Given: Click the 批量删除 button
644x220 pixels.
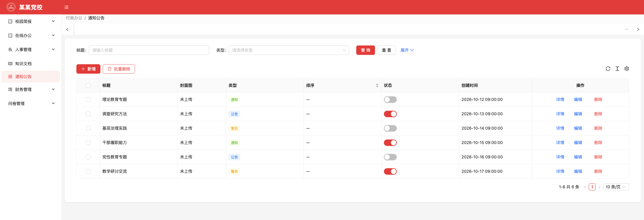Looking at the screenshot, I should (119, 69).
